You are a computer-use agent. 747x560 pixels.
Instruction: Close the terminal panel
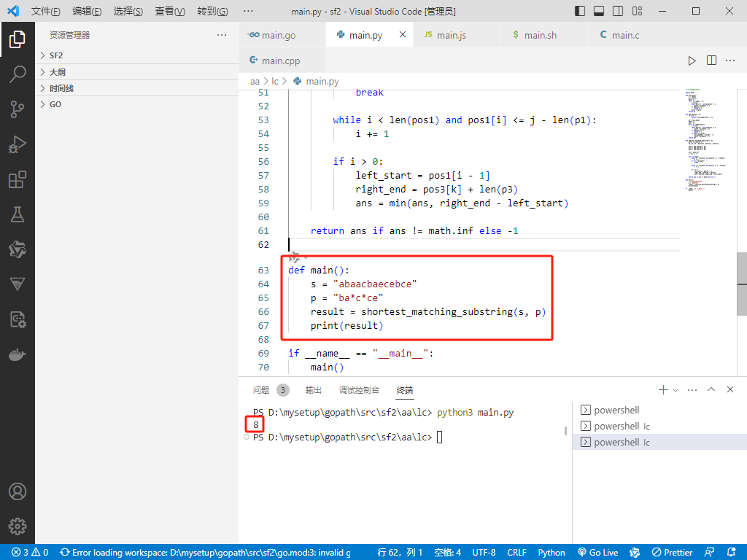729,389
